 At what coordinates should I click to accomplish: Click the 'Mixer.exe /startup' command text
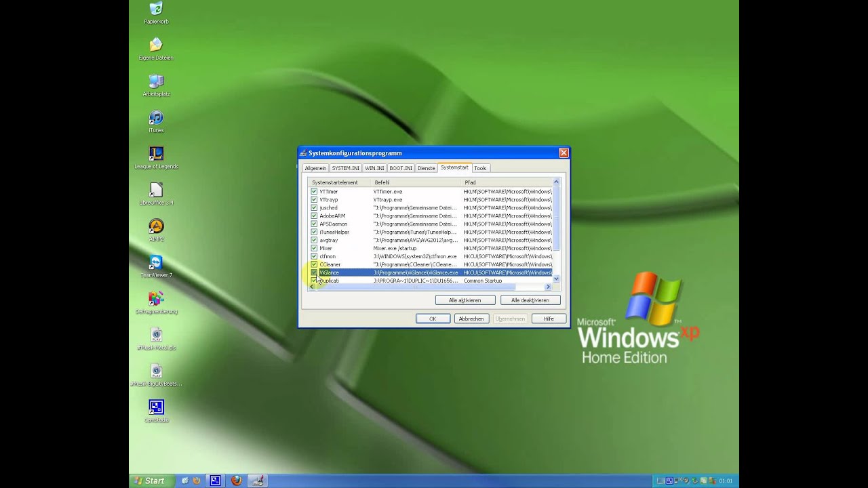tap(395, 249)
